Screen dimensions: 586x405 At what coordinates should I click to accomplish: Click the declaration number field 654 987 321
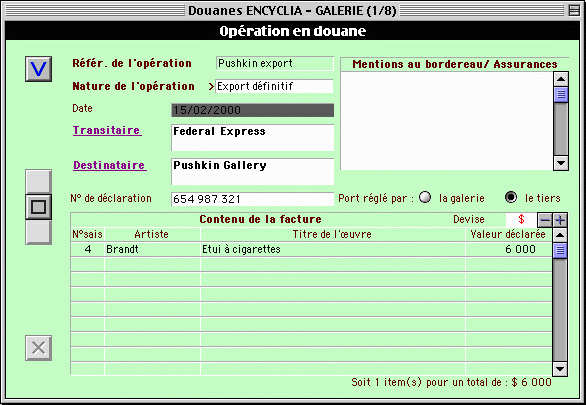point(252,199)
